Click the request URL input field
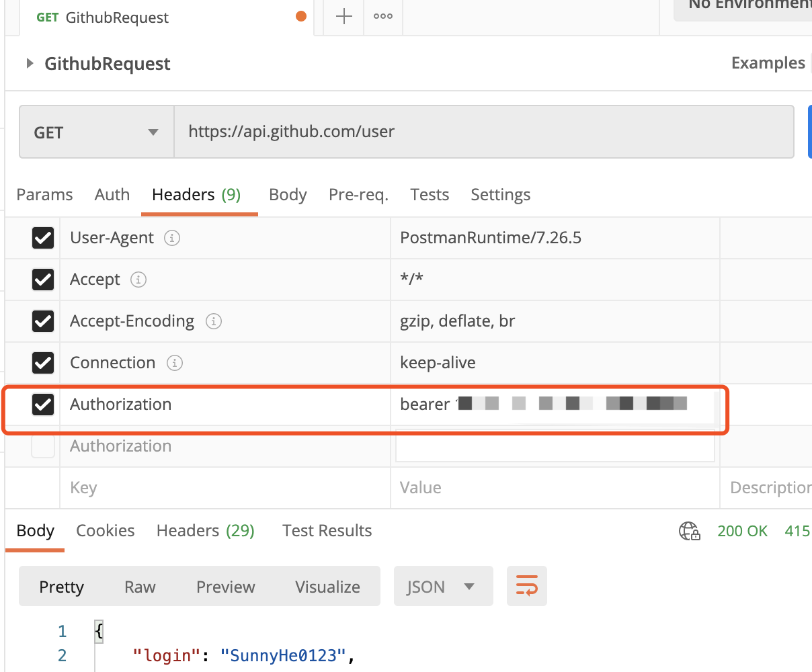Image resolution: width=812 pixels, height=672 pixels. point(484,132)
